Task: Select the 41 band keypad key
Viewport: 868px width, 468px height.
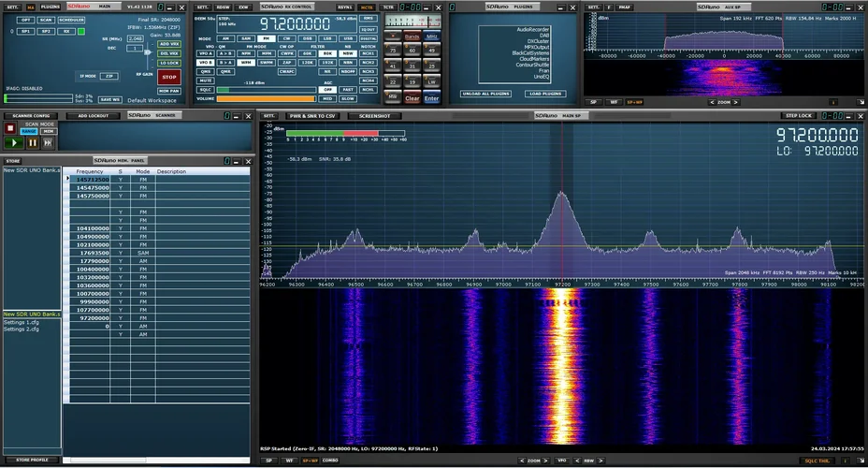Action: (x=393, y=66)
